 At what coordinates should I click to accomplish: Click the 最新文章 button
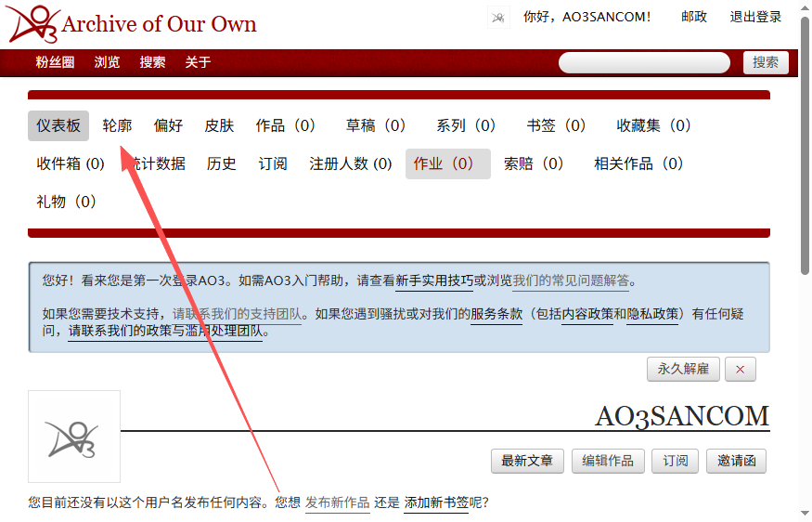527,461
